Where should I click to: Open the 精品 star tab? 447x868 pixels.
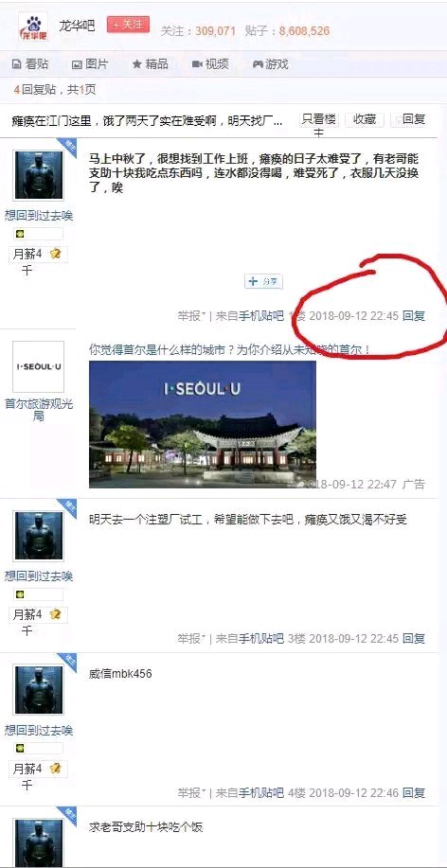151,64
